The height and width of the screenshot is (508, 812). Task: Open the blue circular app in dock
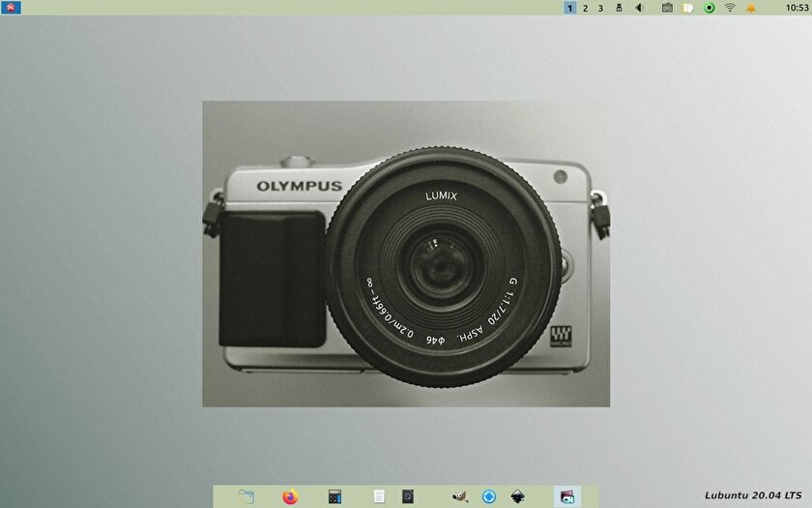pyautogui.click(x=489, y=496)
